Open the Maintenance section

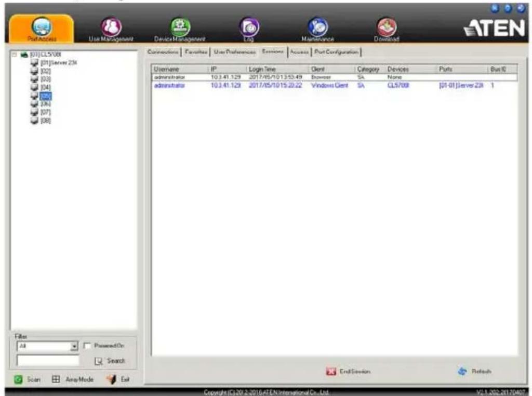317,30
